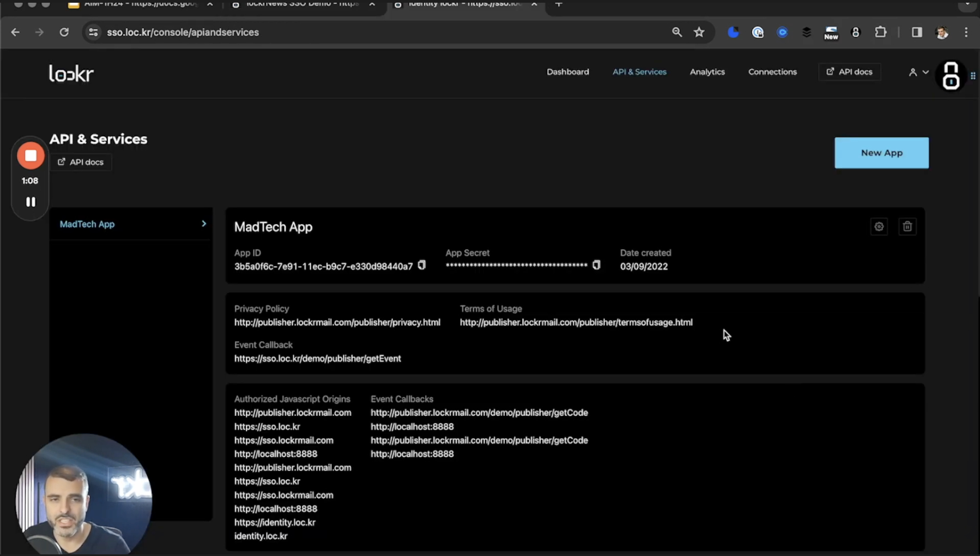Pause the screen recording
The width and height of the screenshot is (980, 556).
[31, 202]
